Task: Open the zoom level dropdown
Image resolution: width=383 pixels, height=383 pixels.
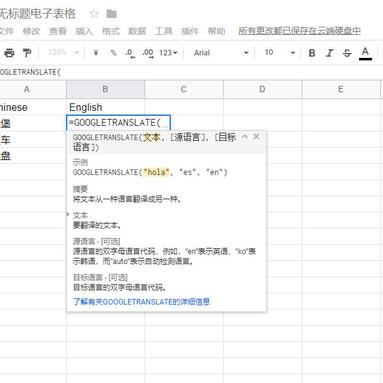Action: tap(63, 53)
